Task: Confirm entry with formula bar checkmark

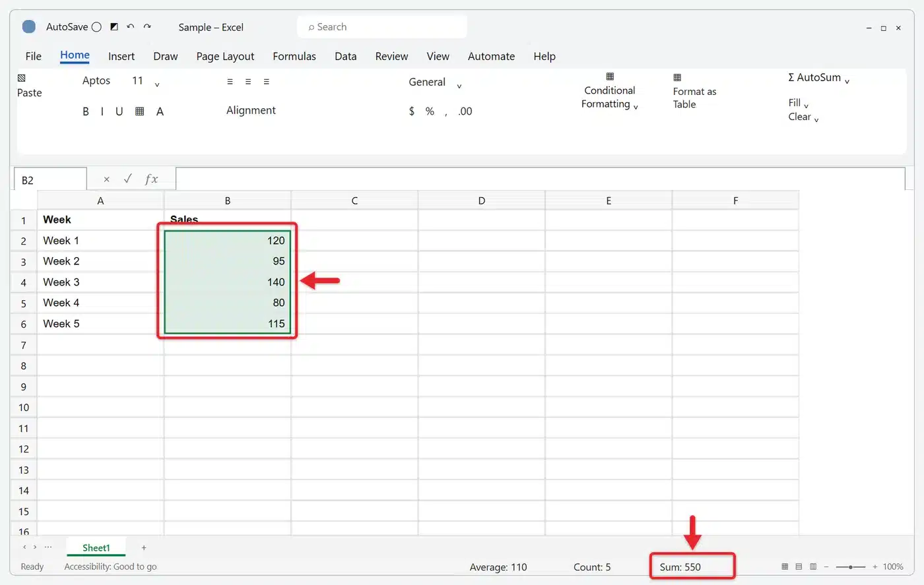Action: [128, 179]
